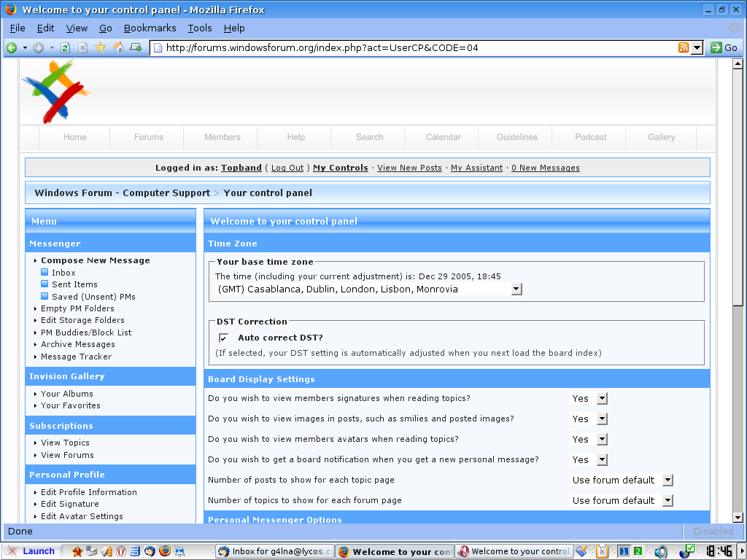Viewport: 747px width, 560px height.
Task: Reload the page with the Reload icon
Action: click(65, 47)
